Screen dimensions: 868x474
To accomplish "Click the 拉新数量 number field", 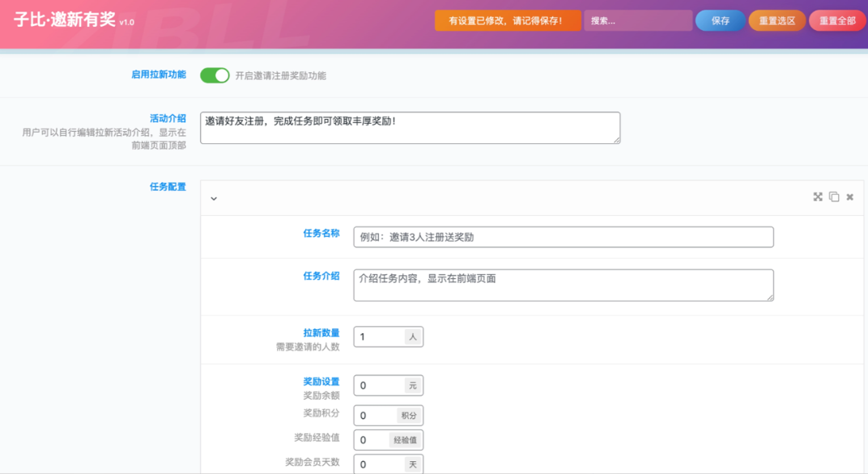I will tap(379, 337).
